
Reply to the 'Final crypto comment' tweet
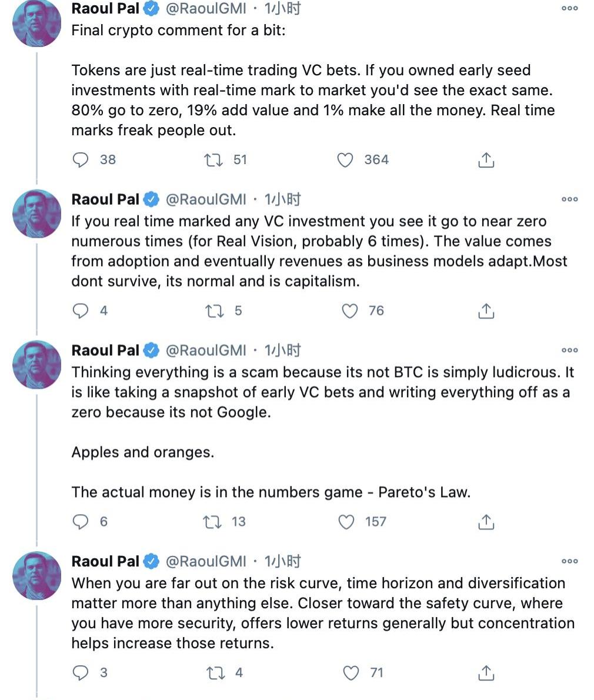80,160
